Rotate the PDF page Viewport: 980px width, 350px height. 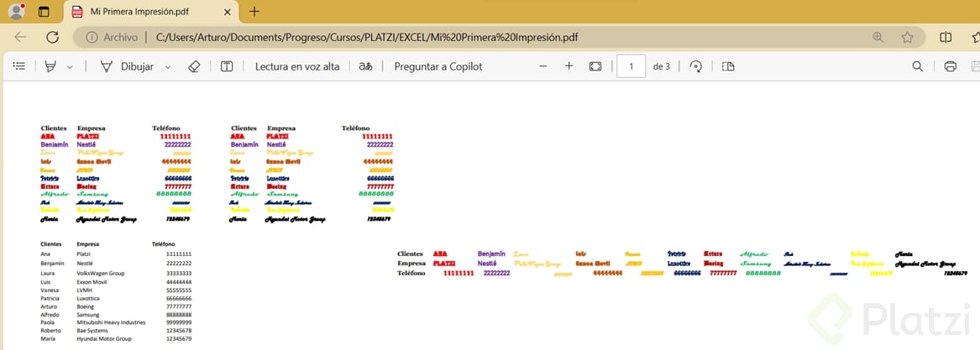[x=695, y=66]
